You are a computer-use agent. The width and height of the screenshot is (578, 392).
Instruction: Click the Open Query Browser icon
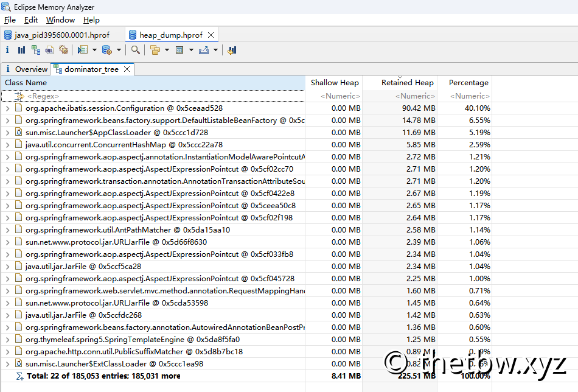click(107, 50)
